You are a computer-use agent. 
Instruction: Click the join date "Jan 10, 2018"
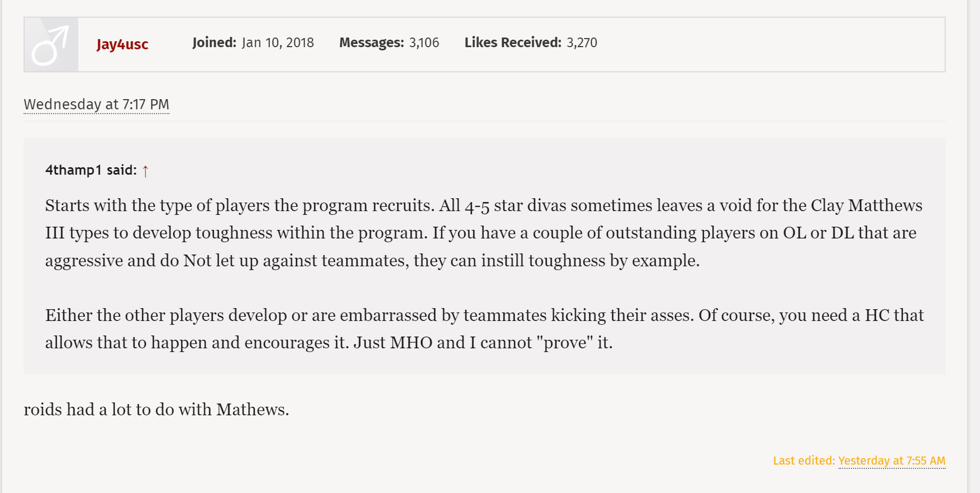278,43
